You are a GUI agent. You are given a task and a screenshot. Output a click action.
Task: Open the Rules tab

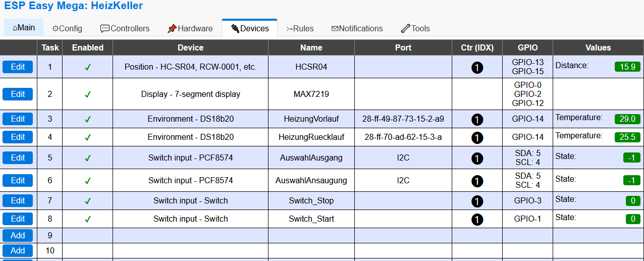300,29
